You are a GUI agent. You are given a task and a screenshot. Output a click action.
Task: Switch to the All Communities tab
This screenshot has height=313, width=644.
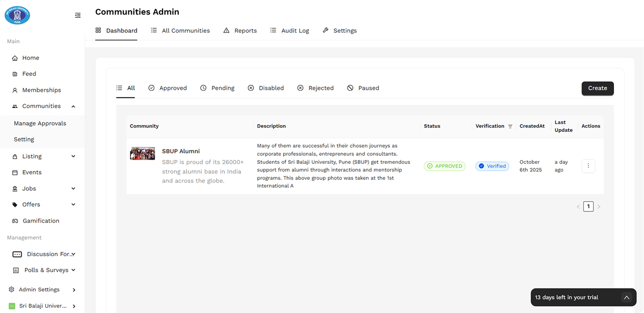180,30
